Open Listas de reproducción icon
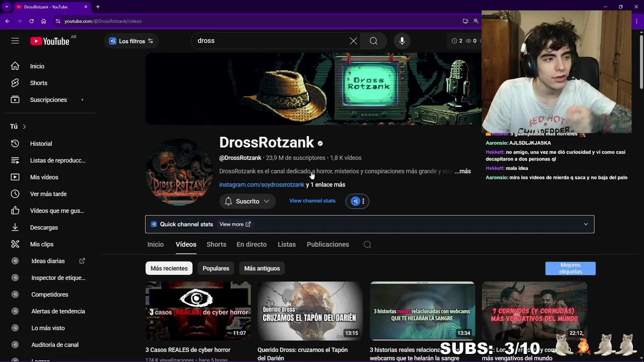The image size is (644, 362). tap(15, 160)
